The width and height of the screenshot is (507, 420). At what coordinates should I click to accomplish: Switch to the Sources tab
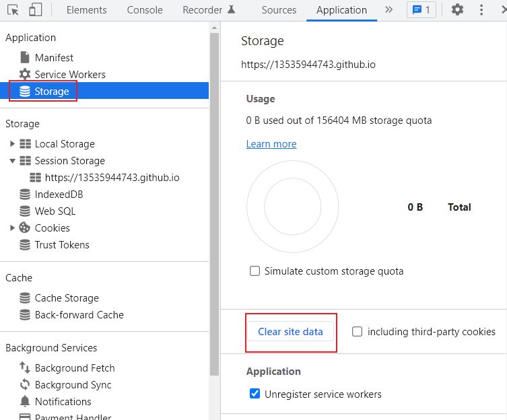coord(279,10)
